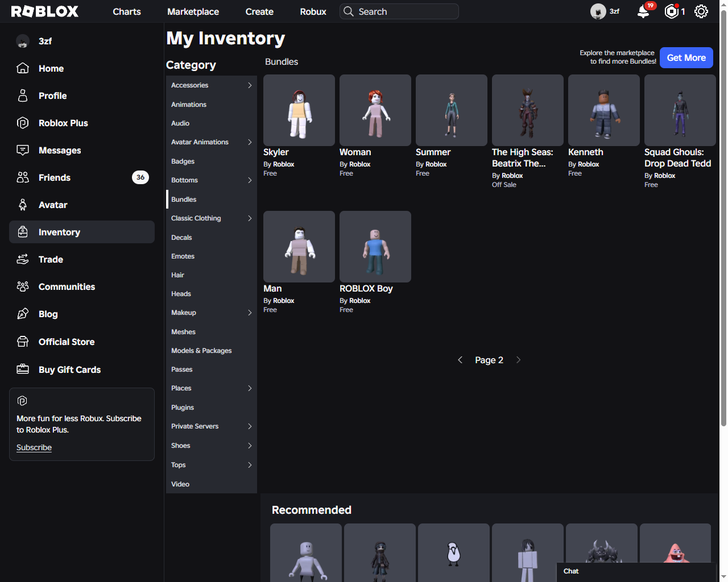Screen dimensions: 728x582
Task: Click the Home house icon in sidebar
Action: pyautogui.click(x=23, y=68)
